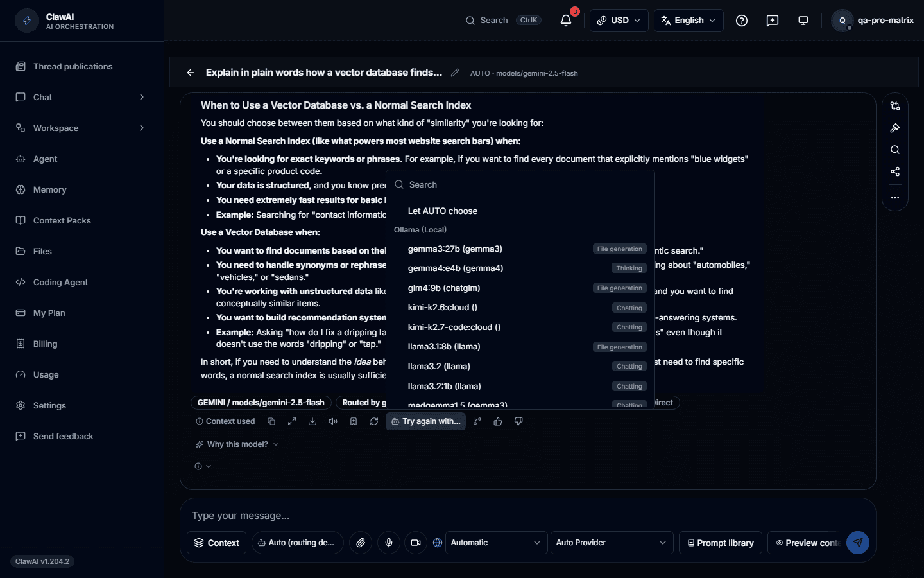Image resolution: width=924 pixels, height=578 pixels.
Task: Choose gemma3:27b (gemma3) model
Action: click(x=520, y=249)
